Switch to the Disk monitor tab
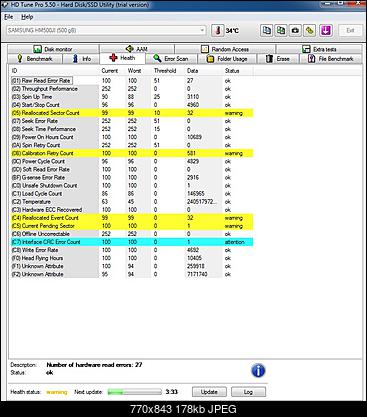Viewport: 367px width, 417px height. (53, 49)
